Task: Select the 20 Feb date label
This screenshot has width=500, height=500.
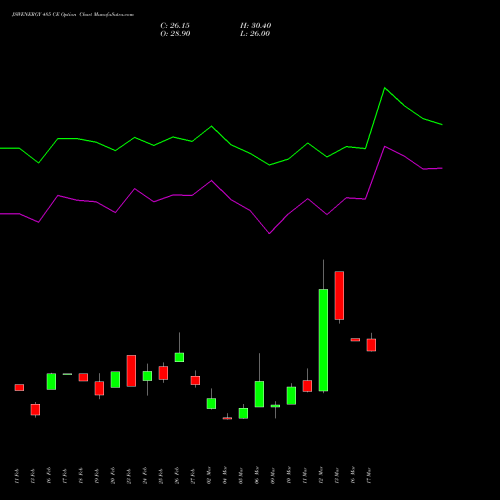Action: pyautogui.click(x=113, y=476)
